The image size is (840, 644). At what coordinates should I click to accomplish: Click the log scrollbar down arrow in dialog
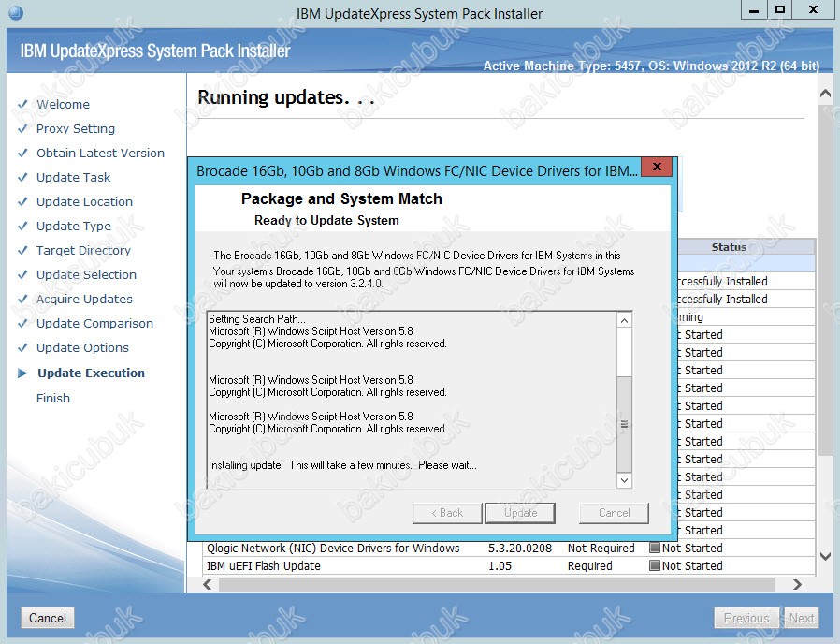[624, 480]
